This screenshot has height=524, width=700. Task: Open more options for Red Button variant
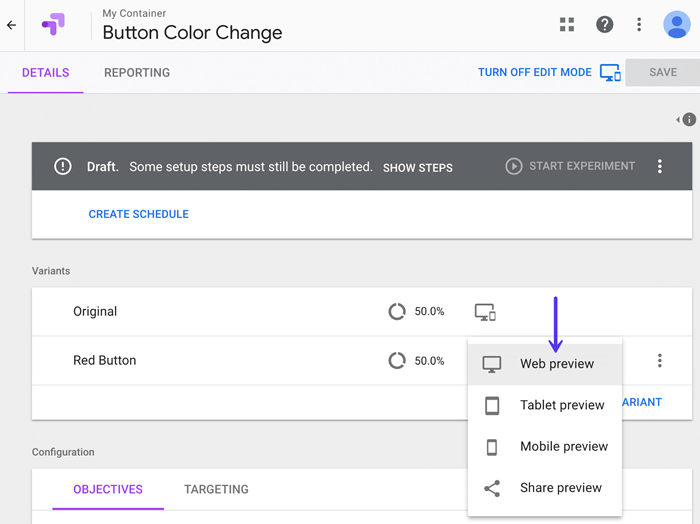click(x=659, y=361)
